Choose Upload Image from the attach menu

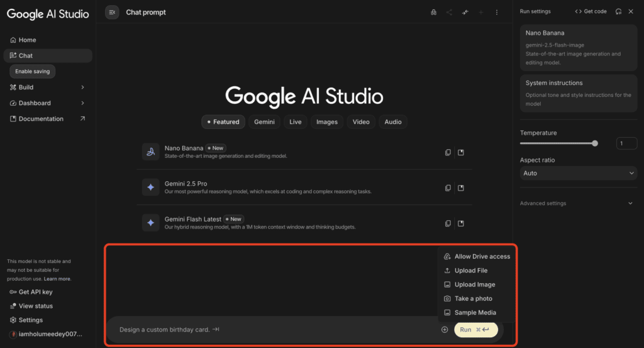[474, 284]
